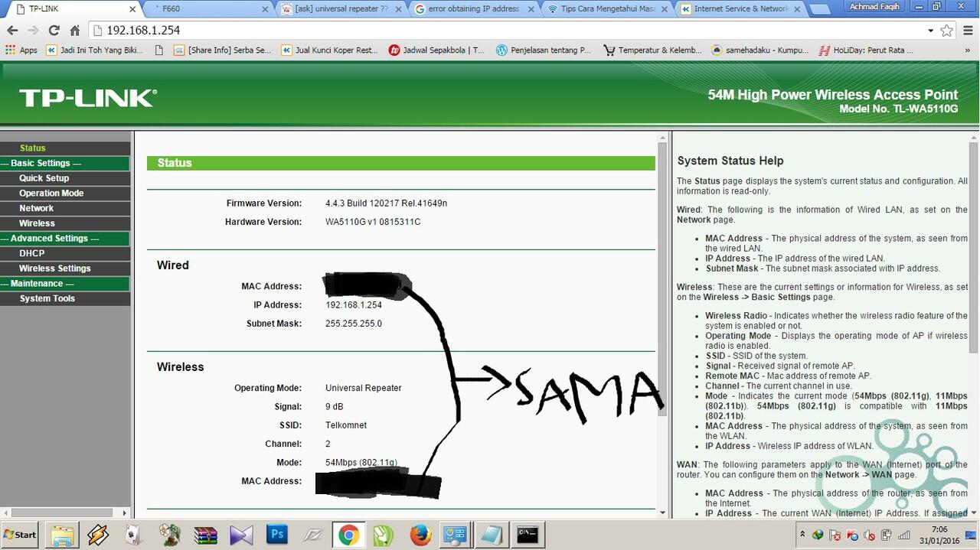
Task: Open the blank page bookmark icon
Action: click(x=158, y=50)
